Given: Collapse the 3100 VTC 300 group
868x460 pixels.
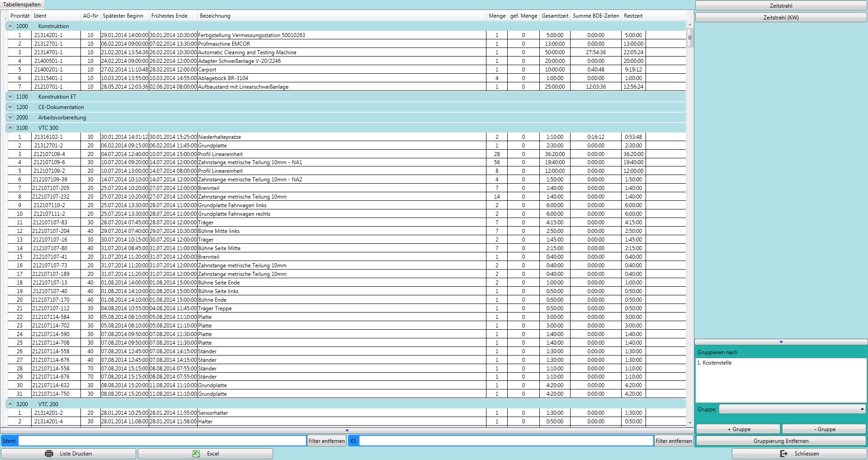Looking at the screenshot, I should click(x=10, y=128).
